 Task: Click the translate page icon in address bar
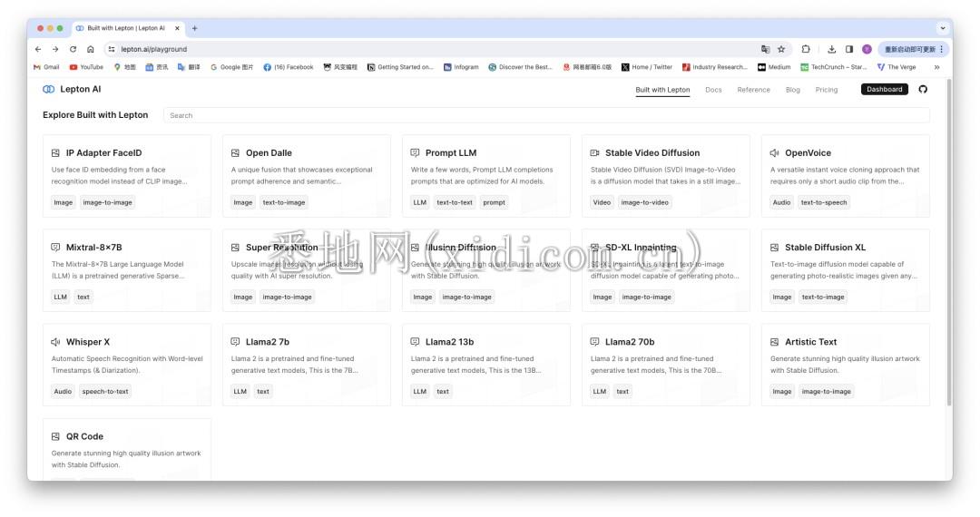pos(766,49)
